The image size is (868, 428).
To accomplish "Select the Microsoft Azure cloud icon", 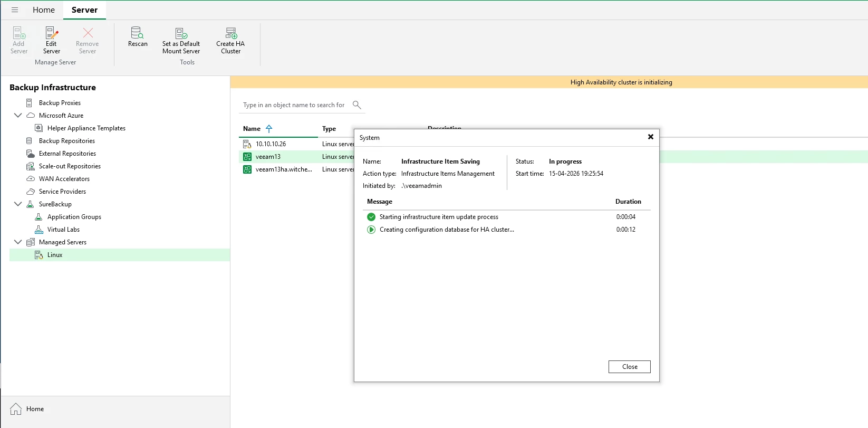I will tap(31, 116).
